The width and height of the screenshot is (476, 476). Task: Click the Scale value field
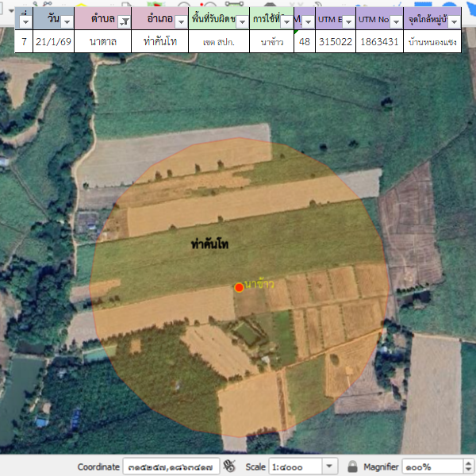pos(294,466)
